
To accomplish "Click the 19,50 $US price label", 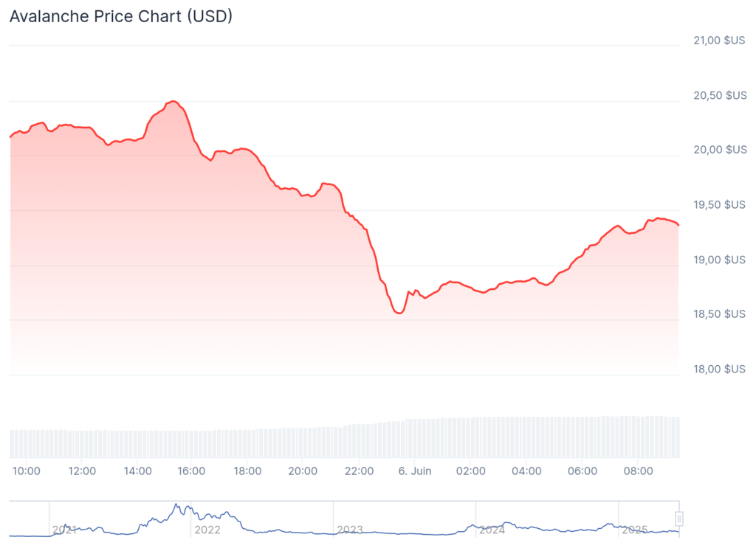I will click(720, 204).
